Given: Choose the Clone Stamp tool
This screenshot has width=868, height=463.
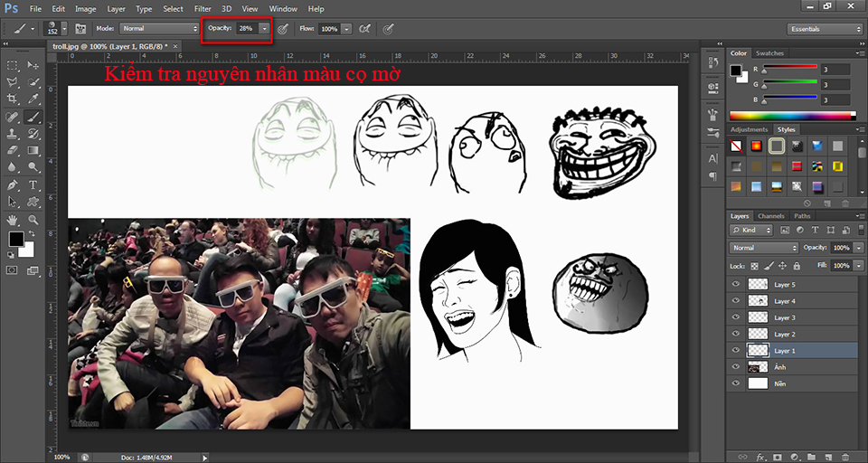Looking at the screenshot, I should pyautogui.click(x=12, y=134).
